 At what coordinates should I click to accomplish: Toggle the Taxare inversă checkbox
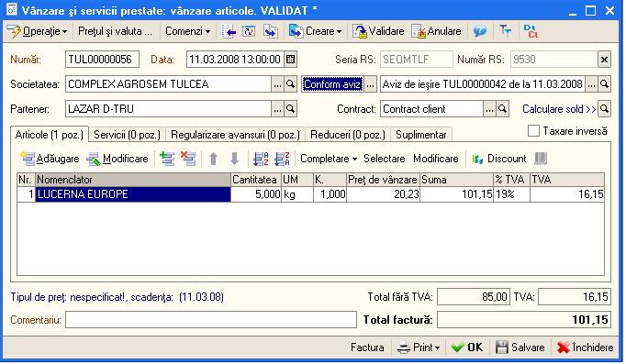(x=534, y=131)
